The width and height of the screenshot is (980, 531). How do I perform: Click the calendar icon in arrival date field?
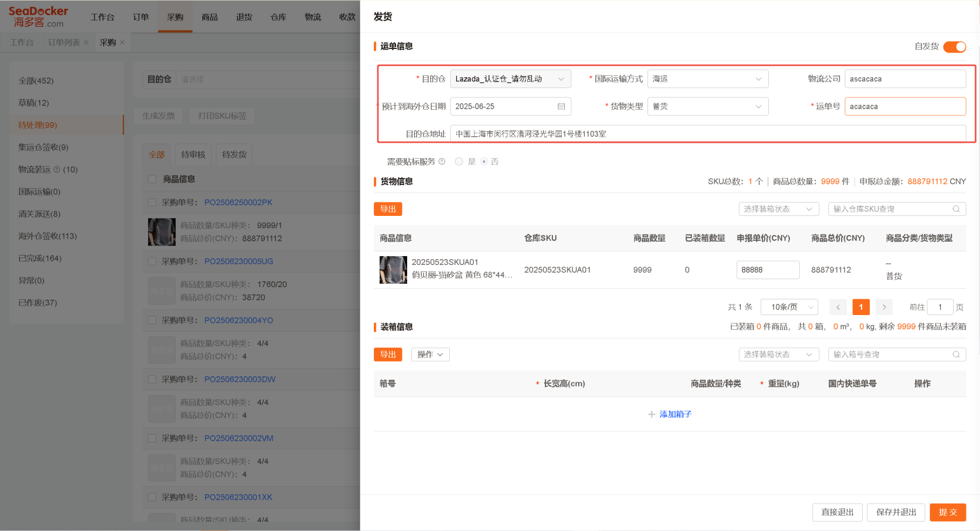pos(561,107)
